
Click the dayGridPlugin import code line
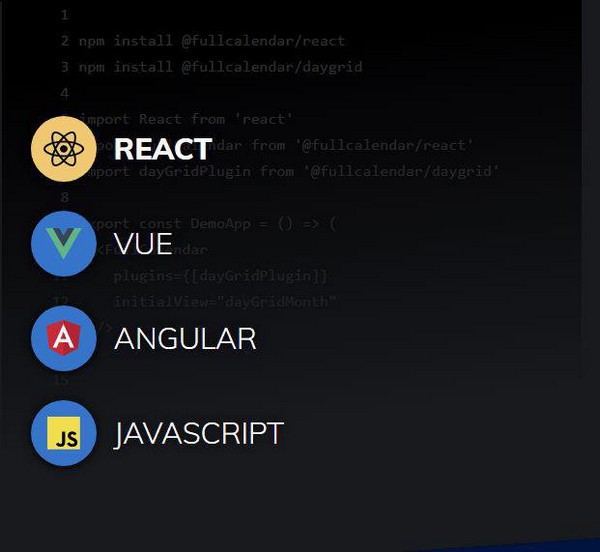[300, 171]
